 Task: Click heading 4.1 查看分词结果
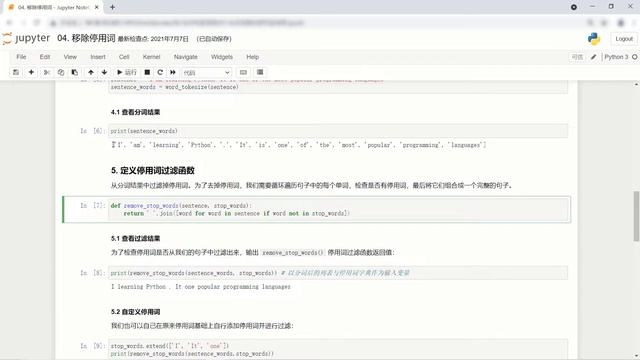click(x=135, y=112)
